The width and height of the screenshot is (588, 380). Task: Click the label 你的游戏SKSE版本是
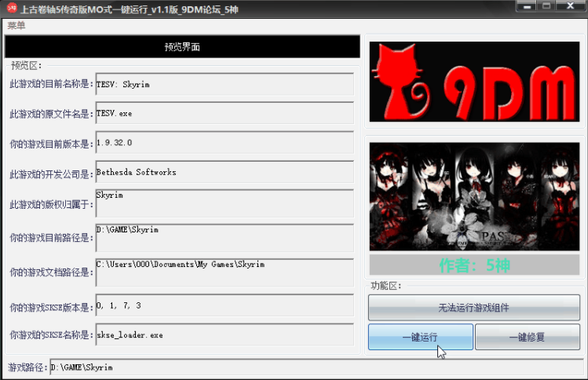(51, 308)
